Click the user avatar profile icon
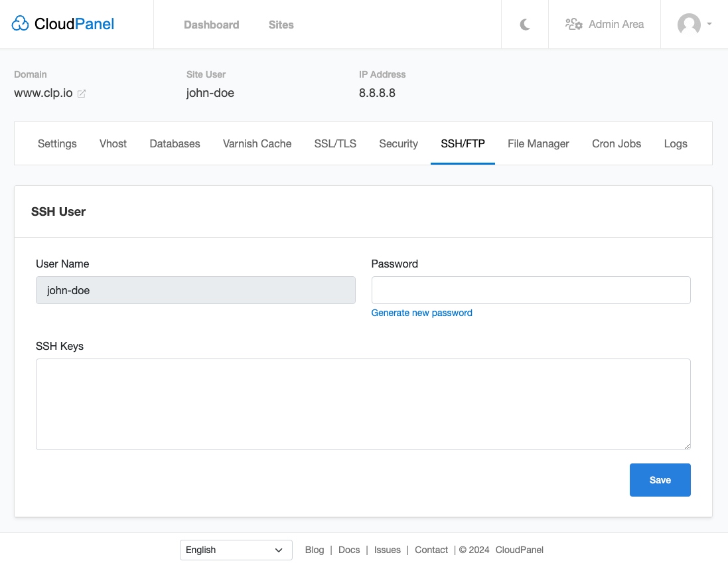This screenshot has height=565, width=728. point(688,24)
